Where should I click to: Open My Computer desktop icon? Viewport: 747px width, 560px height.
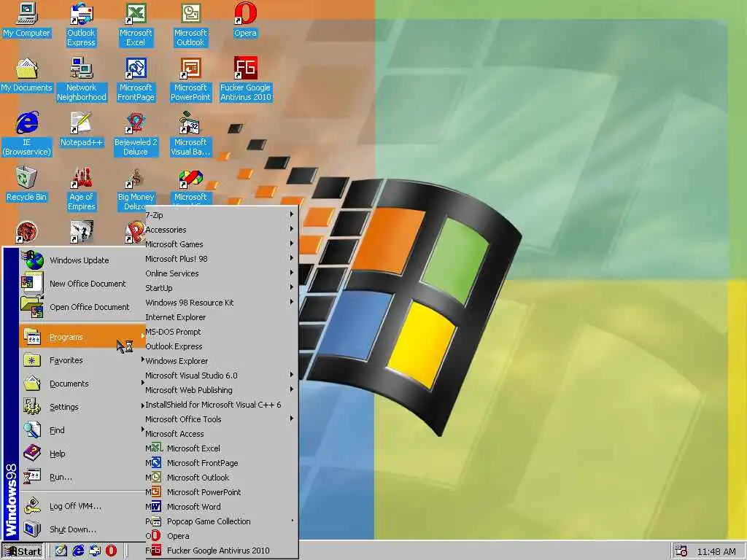click(x=27, y=20)
